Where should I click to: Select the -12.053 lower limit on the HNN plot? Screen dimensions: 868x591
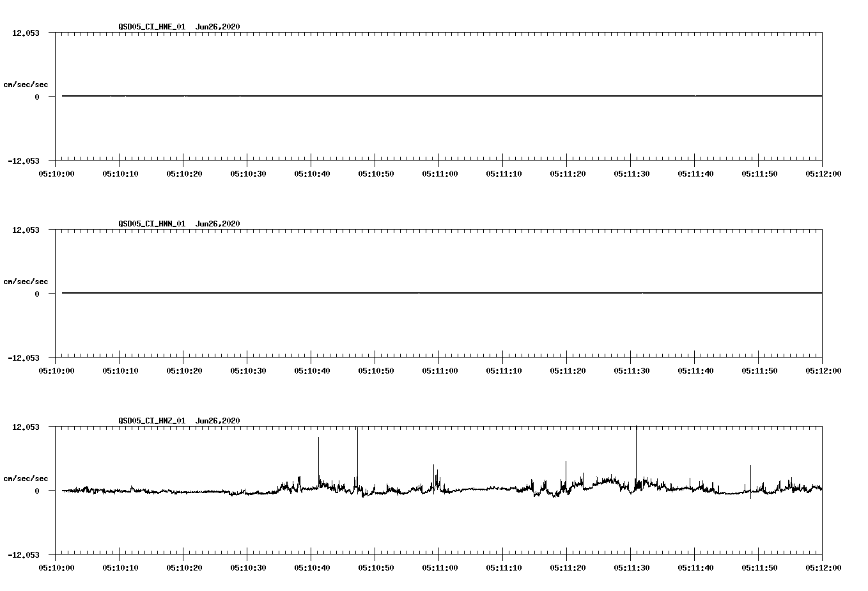coord(24,358)
